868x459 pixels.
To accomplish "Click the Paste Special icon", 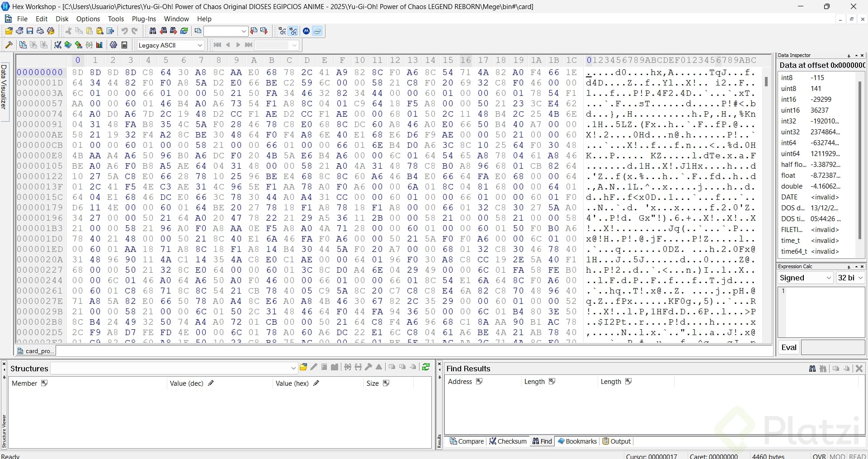I will (x=100, y=31).
